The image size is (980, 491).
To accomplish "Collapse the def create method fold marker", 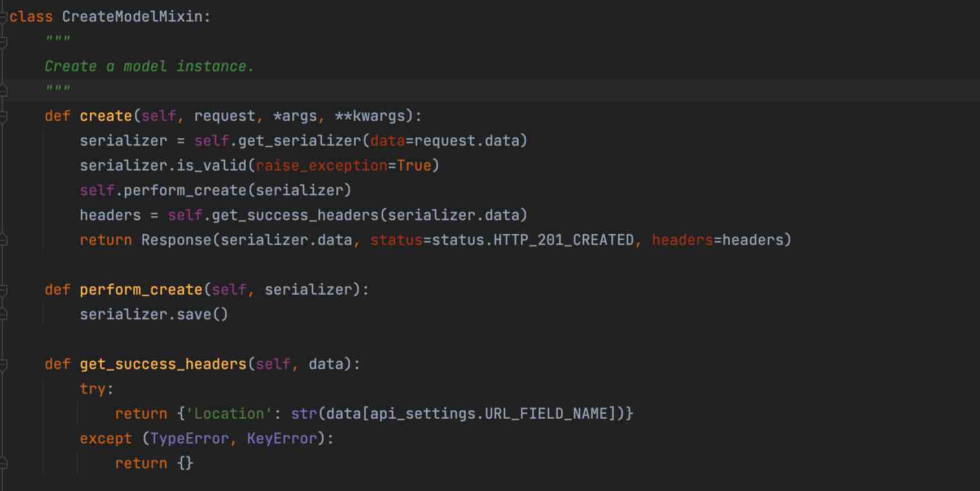I will (x=3, y=116).
